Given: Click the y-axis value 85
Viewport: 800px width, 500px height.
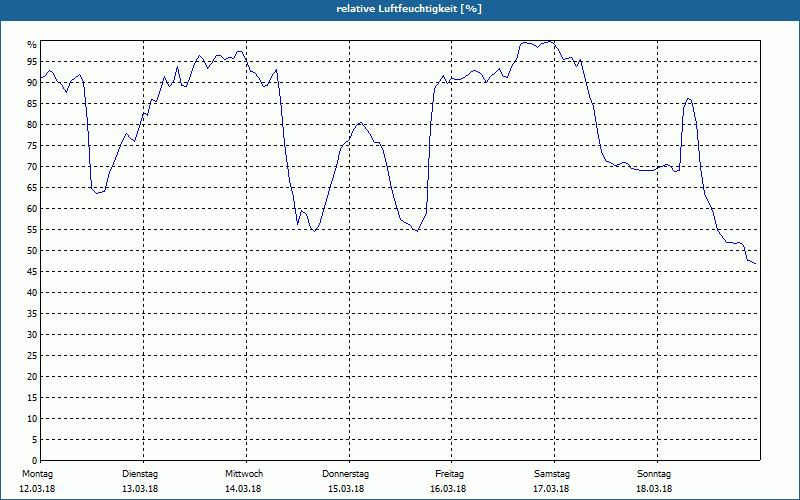Looking at the screenshot, I should pos(32,104).
